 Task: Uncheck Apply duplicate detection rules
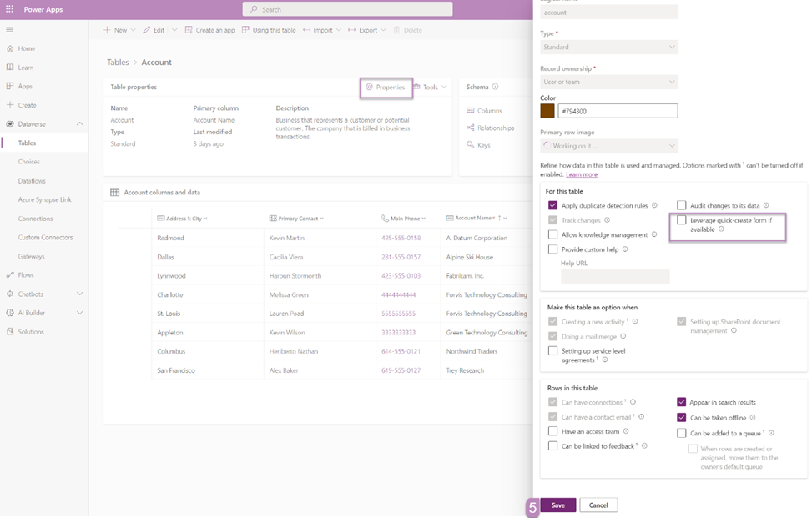pyautogui.click(x=552, y=205)
